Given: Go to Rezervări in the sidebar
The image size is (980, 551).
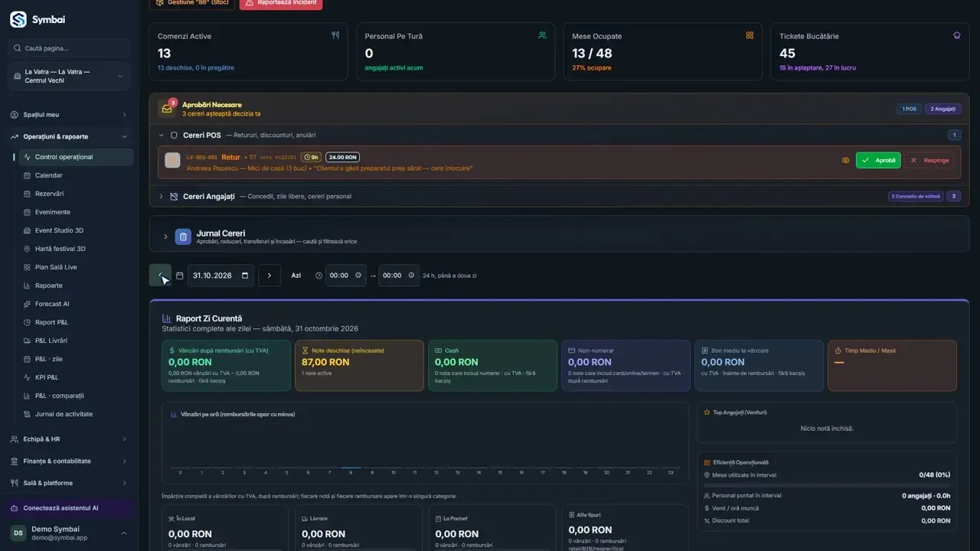Looking at the screenshot, I should click(x=76, y=194).
